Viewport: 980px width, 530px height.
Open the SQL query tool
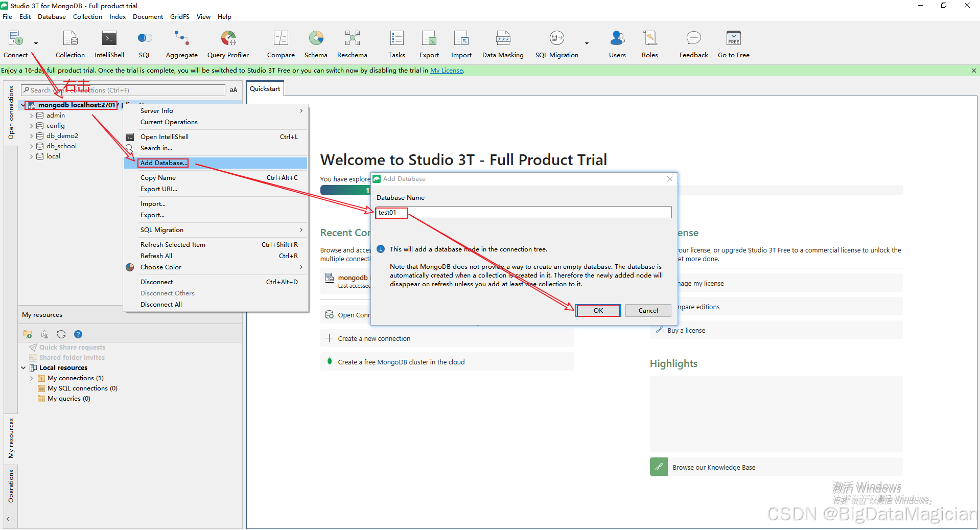(145, 44)
